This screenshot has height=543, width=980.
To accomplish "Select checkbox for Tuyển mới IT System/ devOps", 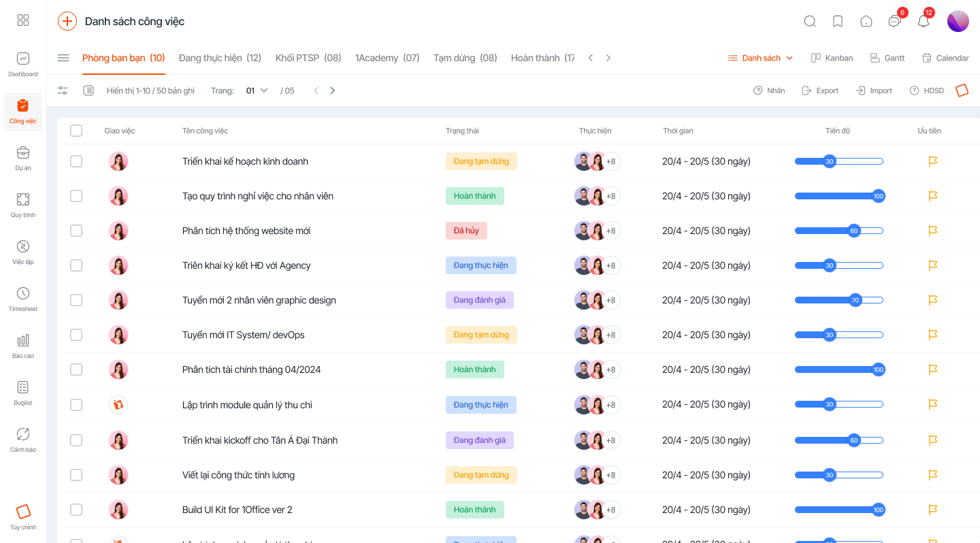I will point(76,335).
